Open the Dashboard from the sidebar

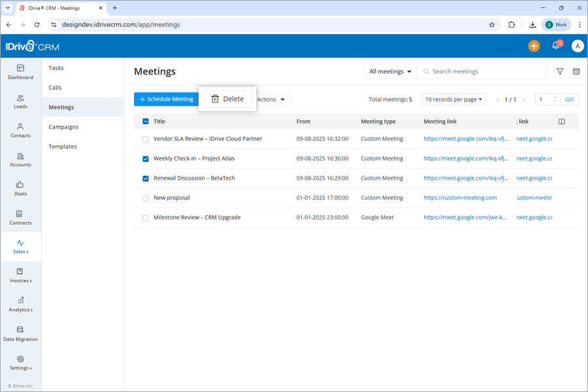20,73
